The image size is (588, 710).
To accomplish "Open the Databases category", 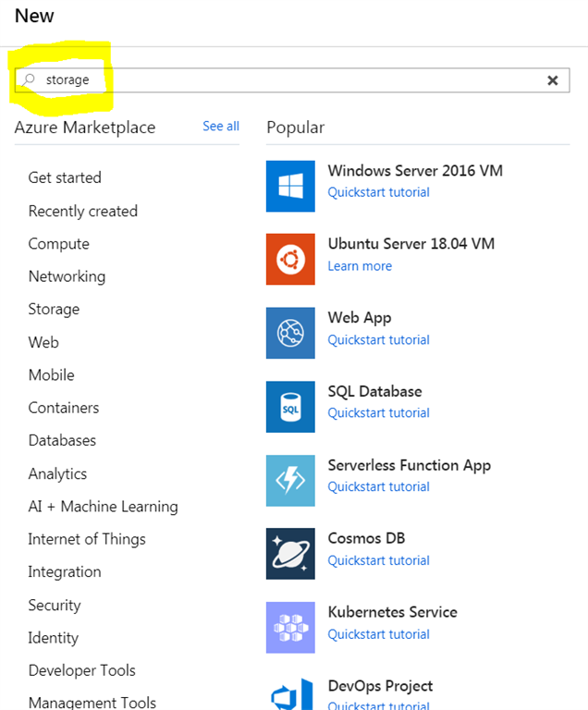I will point(62,441).
